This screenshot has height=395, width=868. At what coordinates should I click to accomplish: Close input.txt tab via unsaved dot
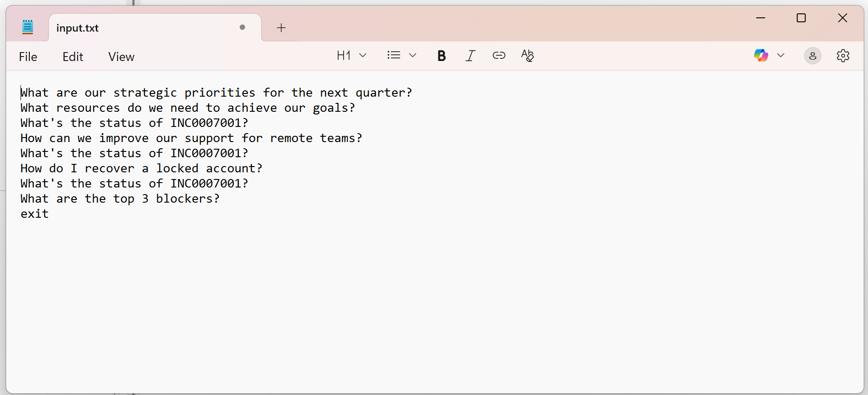coord(242,27)
